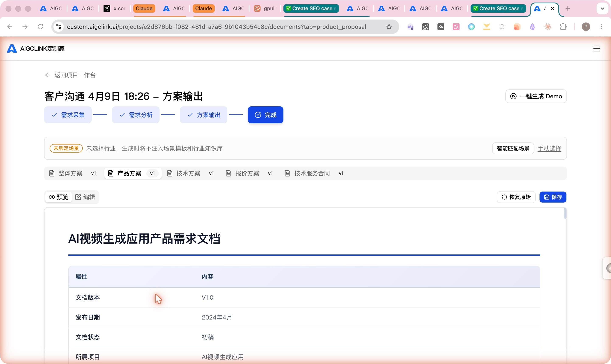The height and width of the screenshot is (364, 611).
Task: Open the hamburger menu icon
Action: click(x=597, y=48)
